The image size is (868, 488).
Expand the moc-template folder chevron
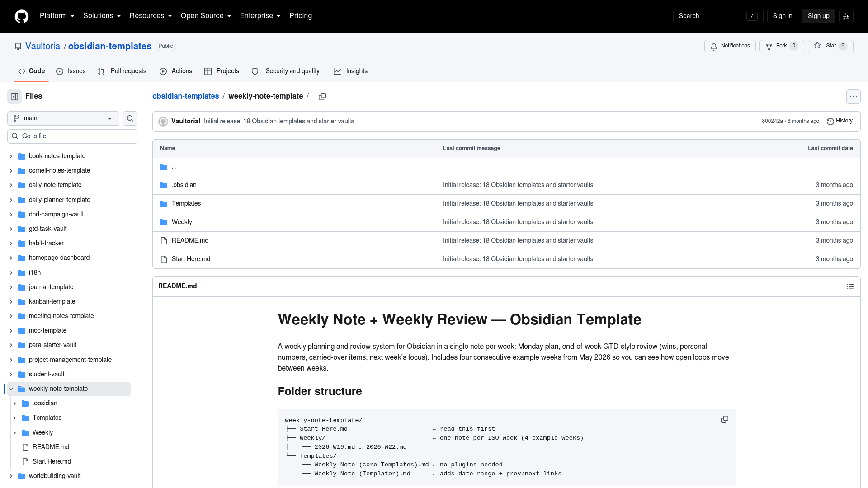tap(11, 331)
